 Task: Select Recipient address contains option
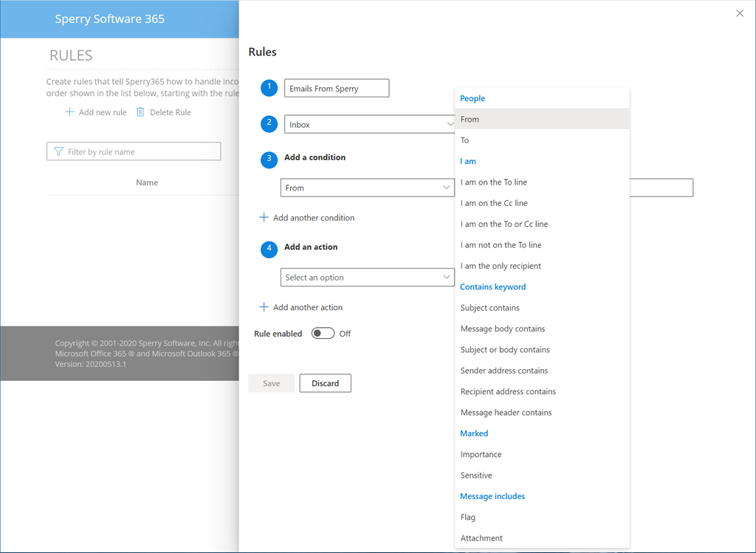[542, 391]
